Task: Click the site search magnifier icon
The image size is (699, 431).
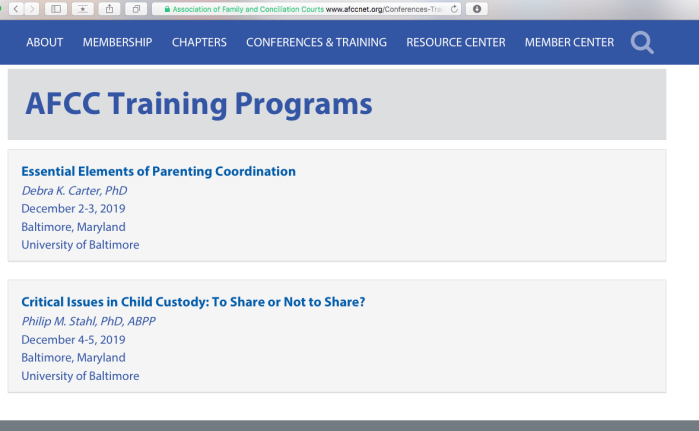Action: tap(643, 42)
